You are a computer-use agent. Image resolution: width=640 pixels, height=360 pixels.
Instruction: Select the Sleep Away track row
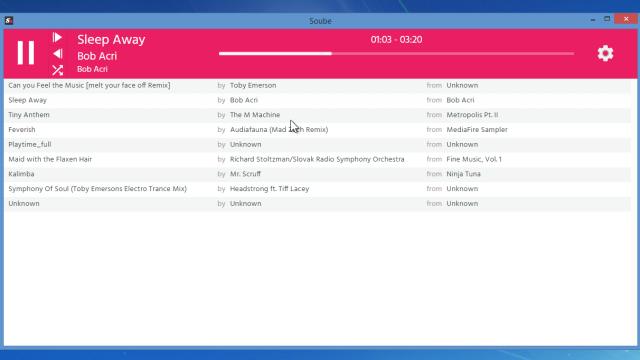(x=318, y=100)
